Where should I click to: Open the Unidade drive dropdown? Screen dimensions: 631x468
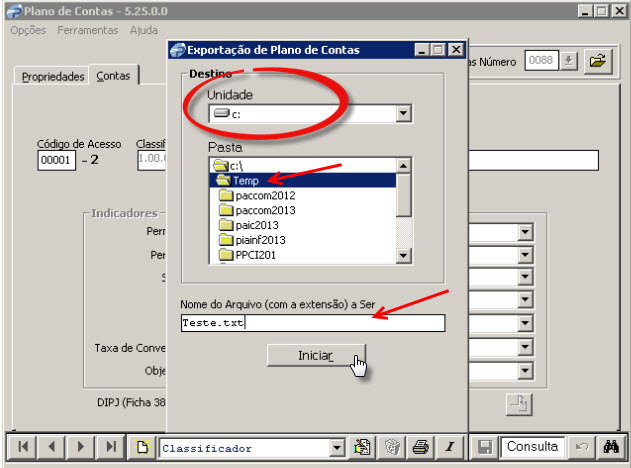click(403, 113)
